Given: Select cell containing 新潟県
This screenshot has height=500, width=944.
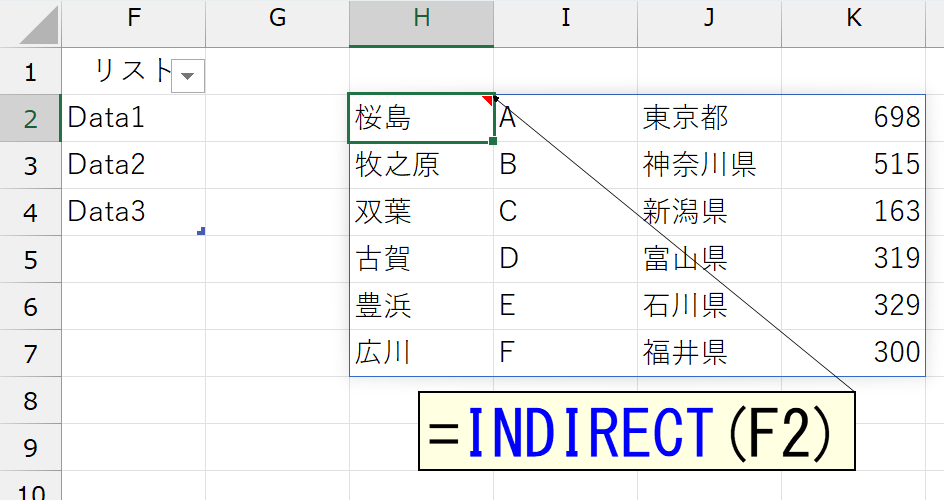Looking at the screenshot, I should pyautogui.click(x=709, y=212).
